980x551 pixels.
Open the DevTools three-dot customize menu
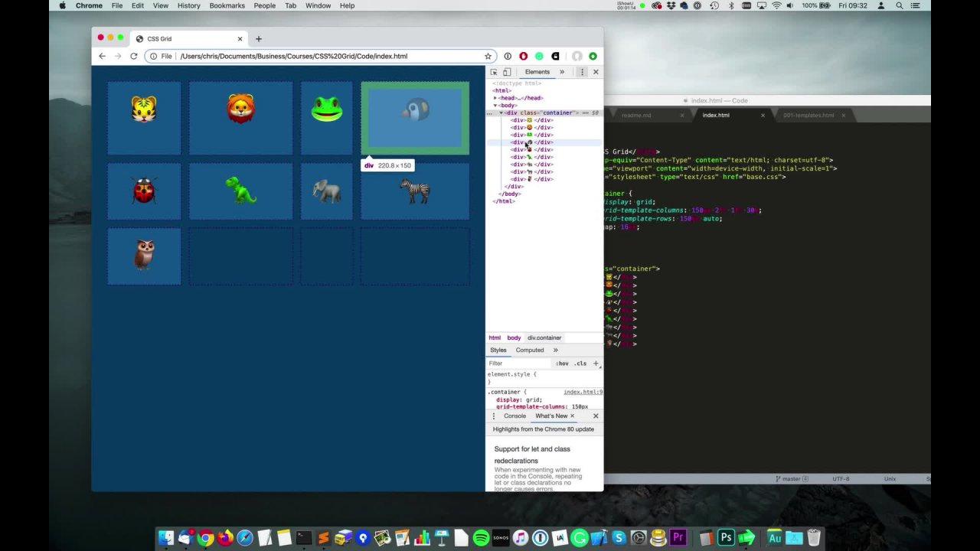pyautogui.click(x=582, y=72)
